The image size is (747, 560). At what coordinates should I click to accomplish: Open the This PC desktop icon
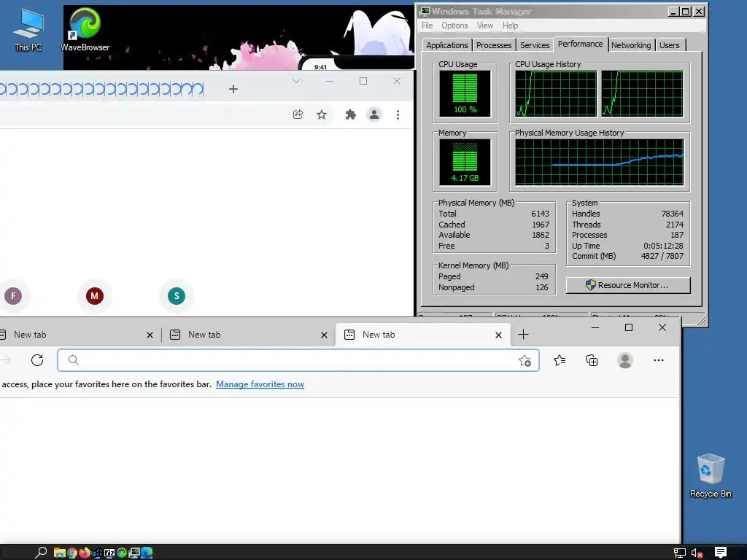click(x=28, y=29)
